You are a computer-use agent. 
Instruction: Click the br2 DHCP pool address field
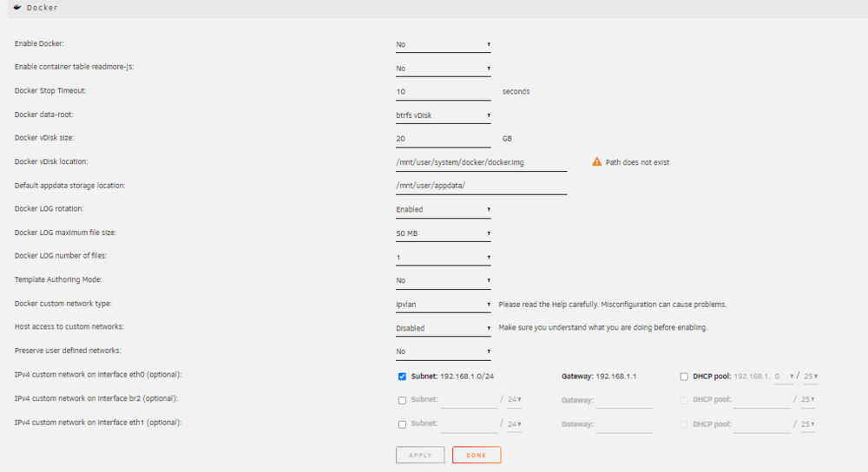point(762,400)
